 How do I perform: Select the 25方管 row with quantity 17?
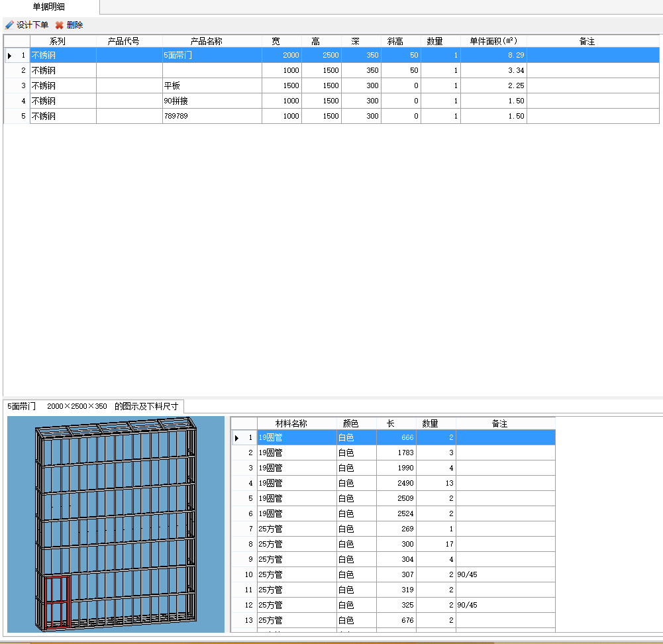coord(393,544)
